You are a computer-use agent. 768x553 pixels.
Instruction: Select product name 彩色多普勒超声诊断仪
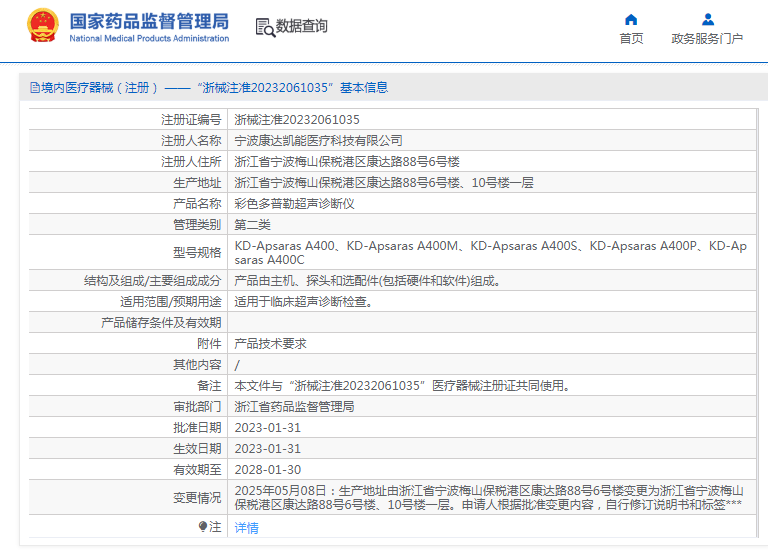pyautogui.click(x=294, y=204)
